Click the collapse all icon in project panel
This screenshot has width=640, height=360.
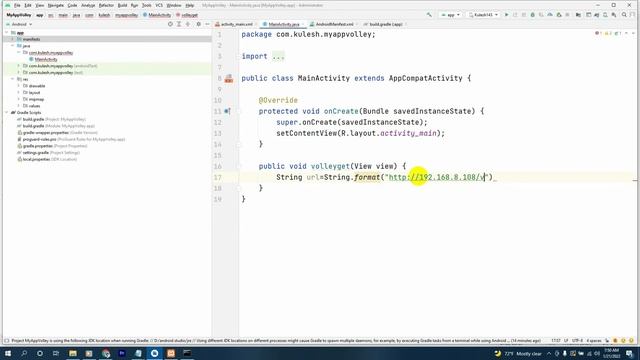(x=188, y=24)
